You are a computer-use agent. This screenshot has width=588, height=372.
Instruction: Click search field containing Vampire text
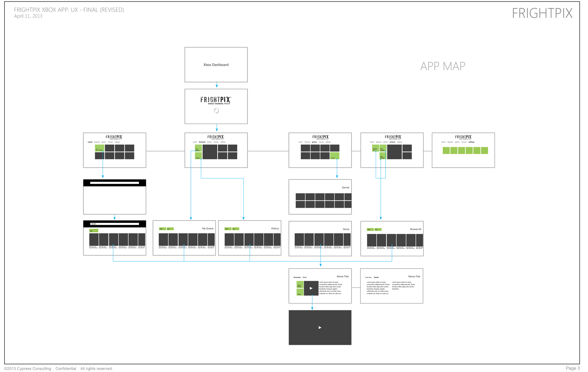[x=114, y=224]
